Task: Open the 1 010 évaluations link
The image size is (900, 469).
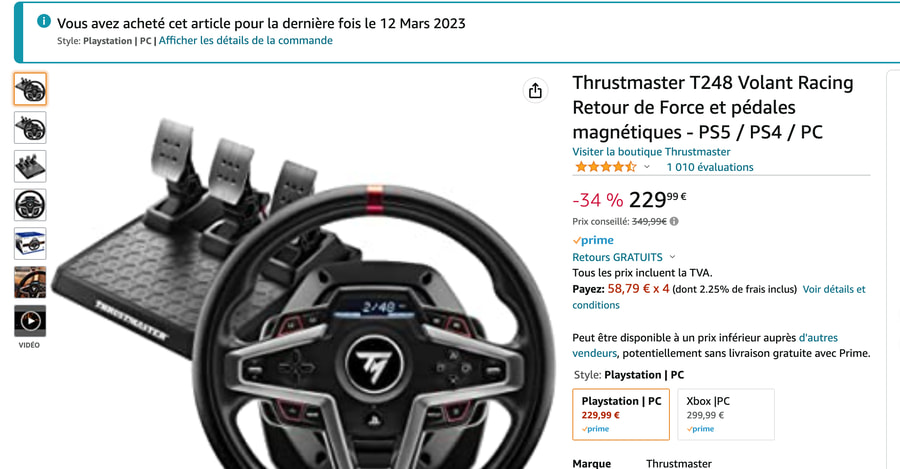Action: point(709,167)
